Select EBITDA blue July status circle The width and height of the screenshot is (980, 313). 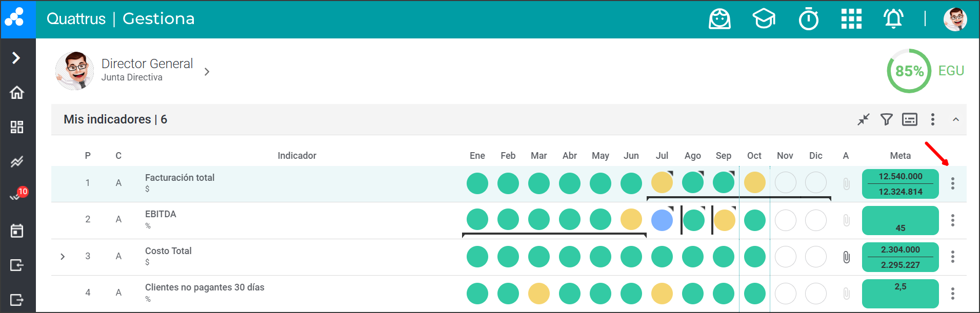coord(662,220)
